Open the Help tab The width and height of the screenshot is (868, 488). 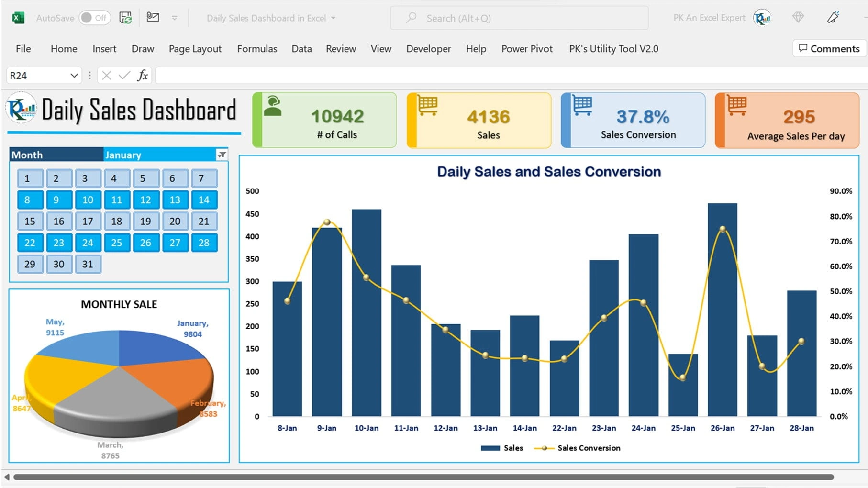click(x=476, y=49)
